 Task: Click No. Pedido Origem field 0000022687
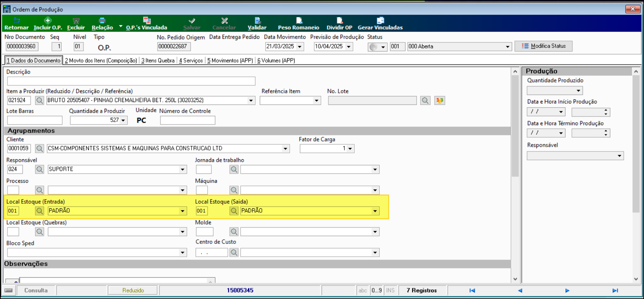tap(174, 47)
